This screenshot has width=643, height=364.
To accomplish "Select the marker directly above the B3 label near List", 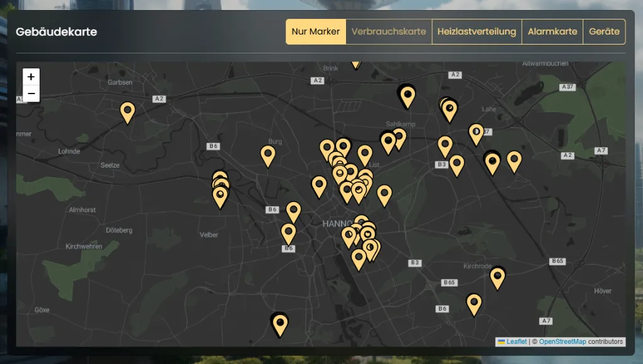I will coord(445,146).
